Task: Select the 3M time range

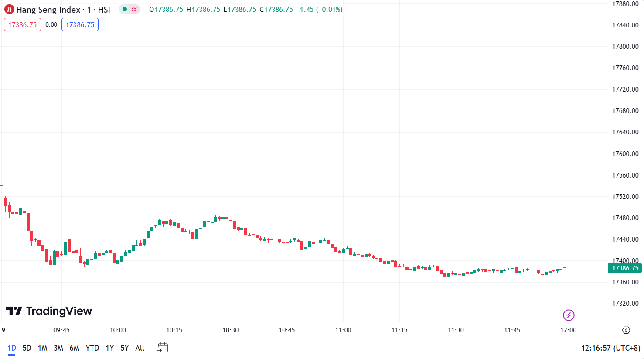Action: pyautogui.click(x=58, y=348)
